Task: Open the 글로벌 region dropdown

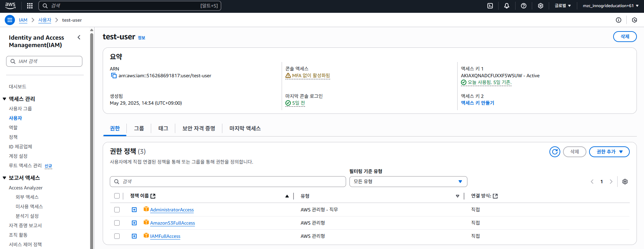Action: (563, 6)
